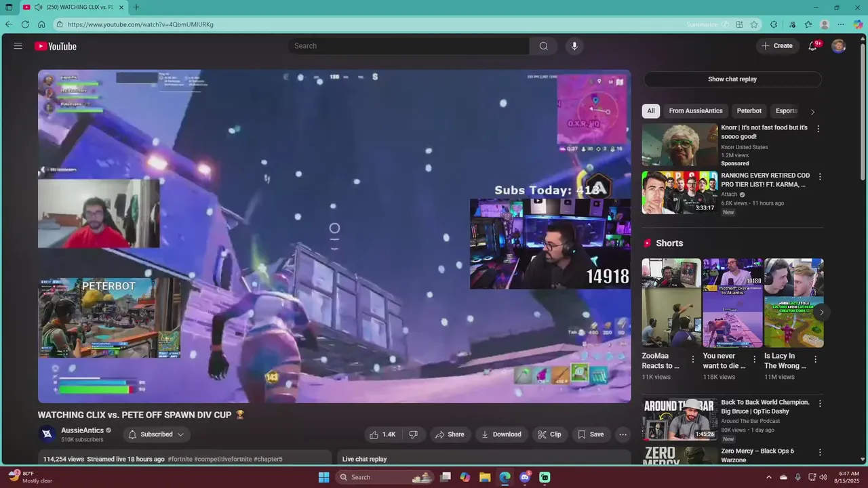This screenshot has width=868, height=488.
Task: Select the Peterbot filter chip
Action: click(749, 111)
